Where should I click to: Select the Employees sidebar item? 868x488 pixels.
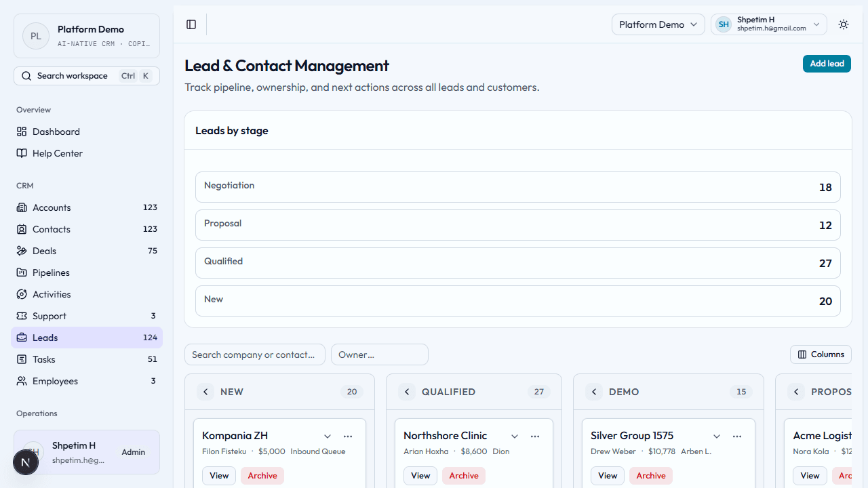pos(54,381)
